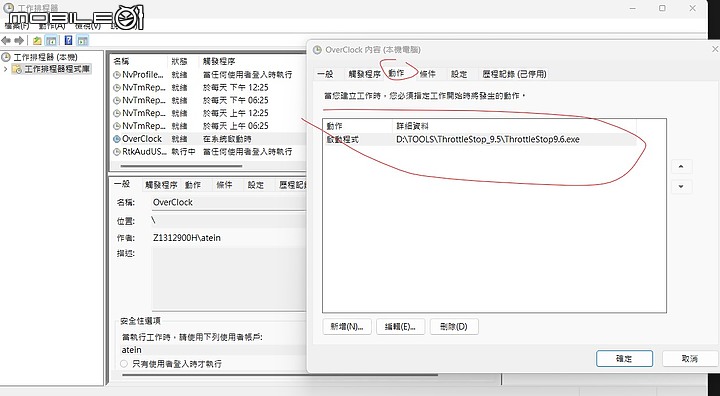Select 條件 tab in lower details pane

coord(225,185)
